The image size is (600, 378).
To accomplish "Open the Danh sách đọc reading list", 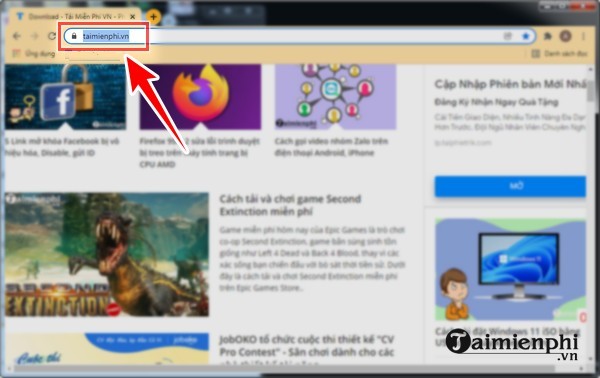I will [559, 54].
